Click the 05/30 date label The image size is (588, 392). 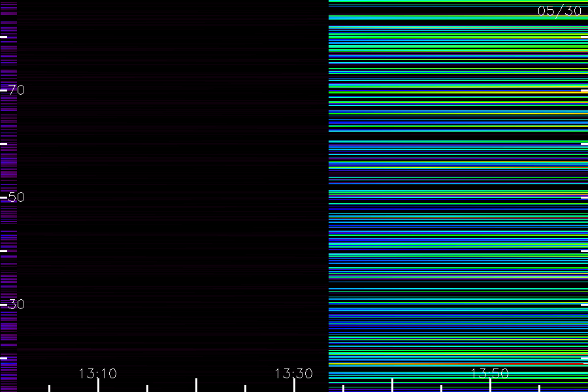click(559, 11)
